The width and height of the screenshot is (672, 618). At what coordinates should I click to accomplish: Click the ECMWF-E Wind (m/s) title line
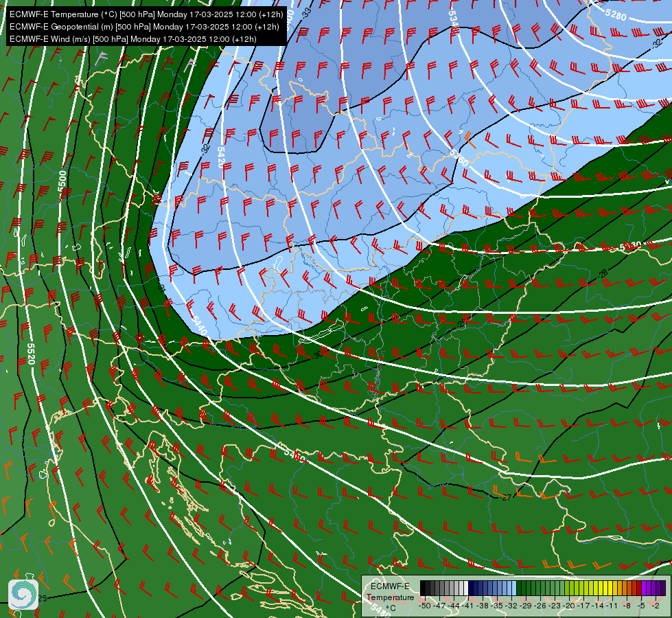[x=133, y=39]
